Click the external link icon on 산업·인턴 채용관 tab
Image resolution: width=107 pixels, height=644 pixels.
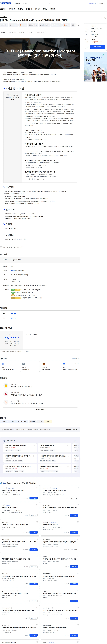(45, 32)
